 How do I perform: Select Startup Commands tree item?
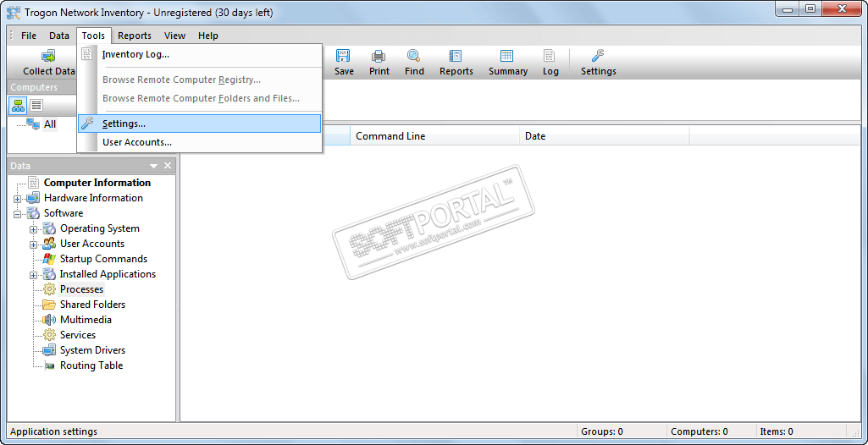(103, 259)
